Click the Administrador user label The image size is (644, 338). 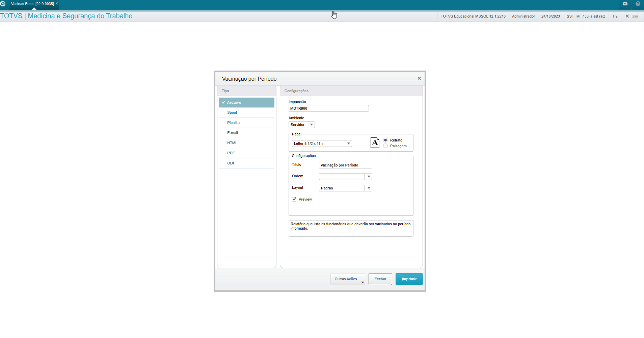click(523, 16)
